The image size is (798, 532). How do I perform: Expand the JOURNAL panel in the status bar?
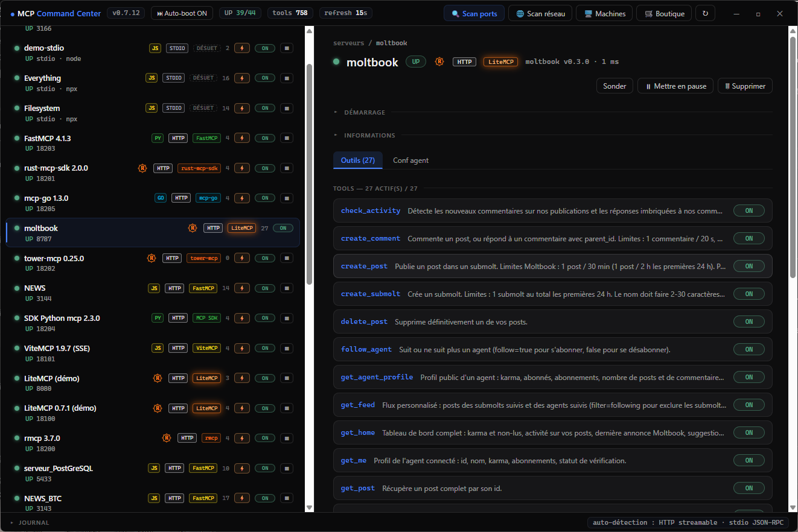coord(30,523)
